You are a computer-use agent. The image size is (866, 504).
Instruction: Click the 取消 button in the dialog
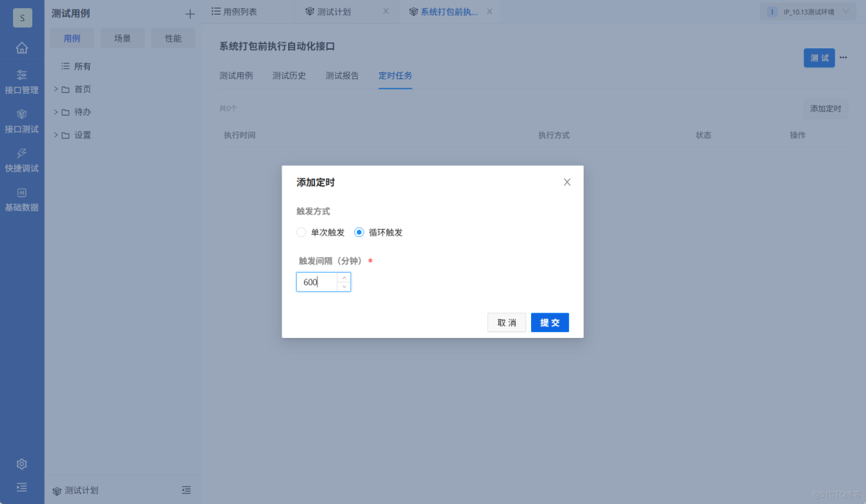[507, 322]
